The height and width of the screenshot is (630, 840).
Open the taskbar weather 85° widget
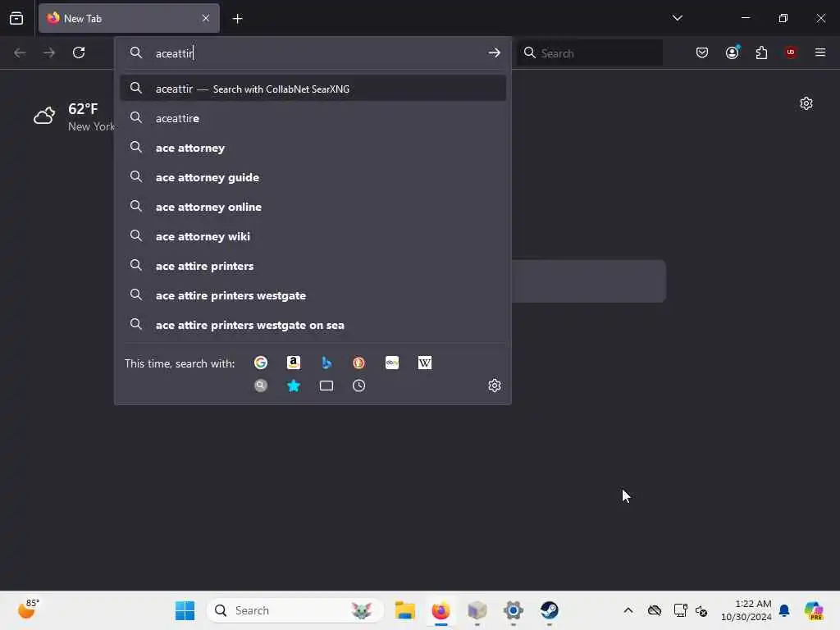click(x=29, y=609)
